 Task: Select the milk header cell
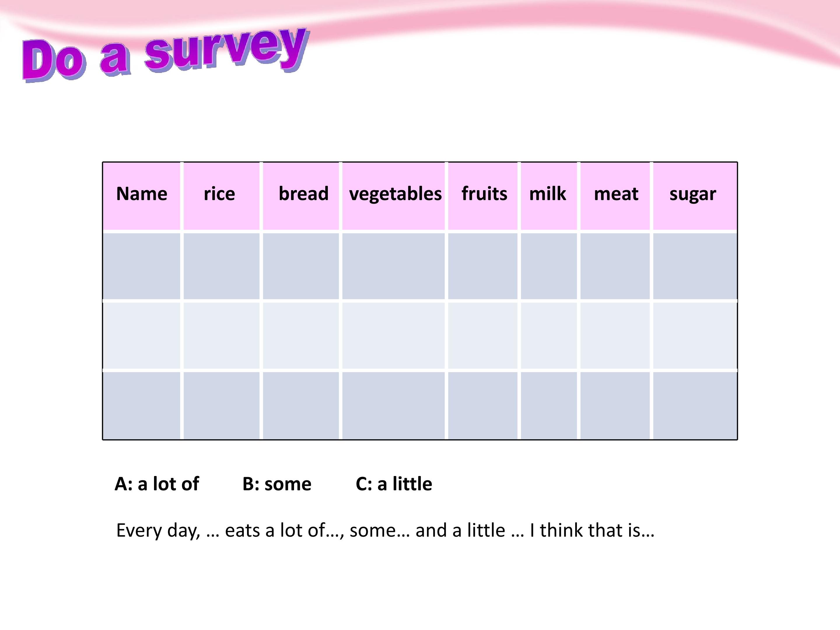pyautogui.click(x=549, y=196)
